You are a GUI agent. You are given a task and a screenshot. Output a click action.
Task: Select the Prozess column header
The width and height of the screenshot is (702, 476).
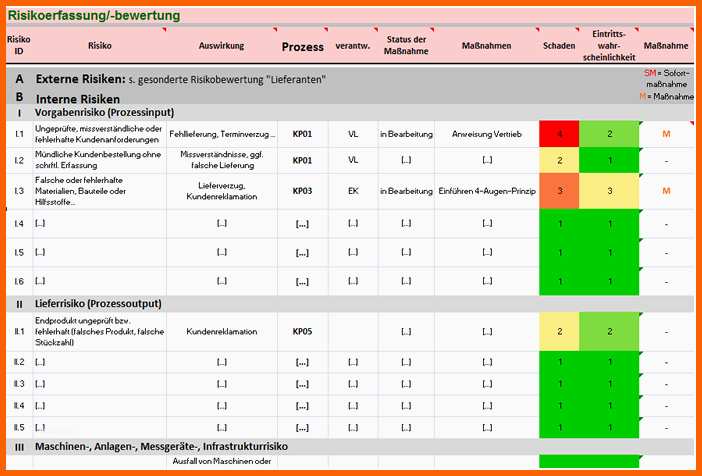click(302, 46)
